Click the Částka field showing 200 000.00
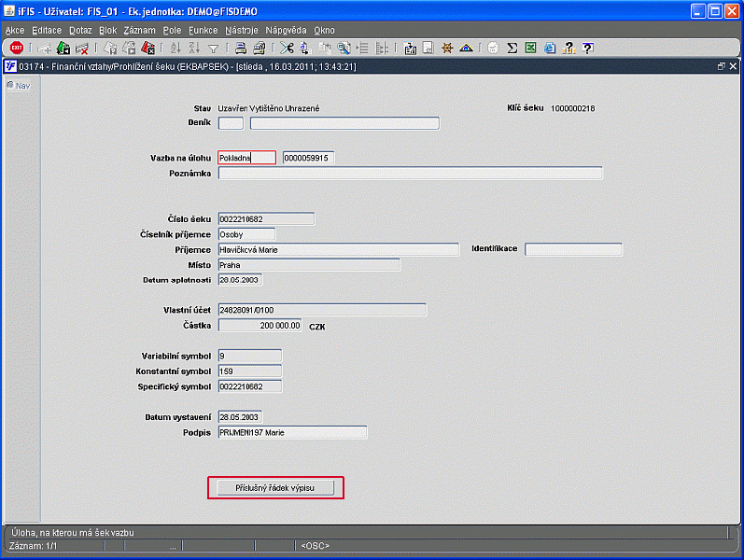Image resolution: width=744 pixels, height=560 pixels. (x=260, y=325)
